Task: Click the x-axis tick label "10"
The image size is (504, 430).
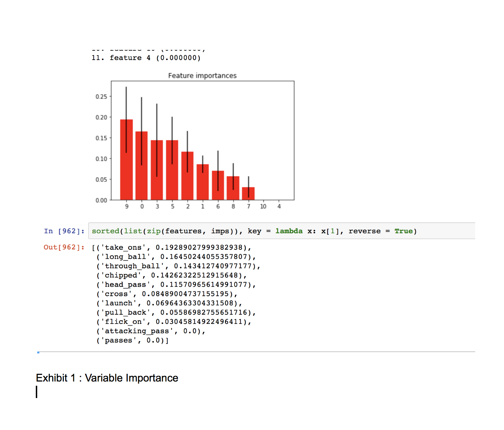Action: click(x=263, y=207)
